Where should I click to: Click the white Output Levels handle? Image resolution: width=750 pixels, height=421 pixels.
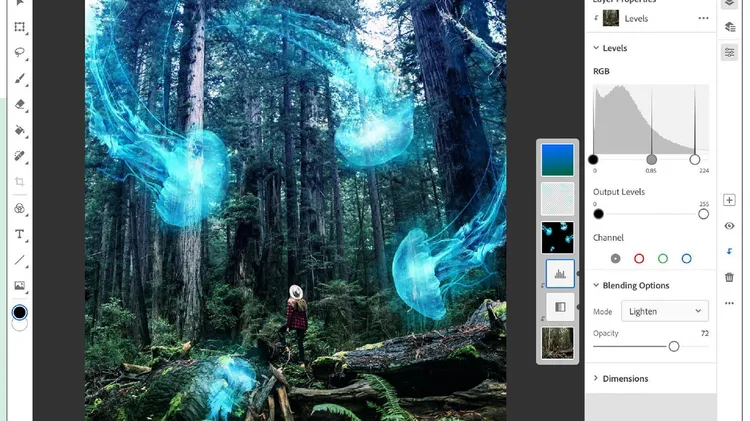click(703, 214)
